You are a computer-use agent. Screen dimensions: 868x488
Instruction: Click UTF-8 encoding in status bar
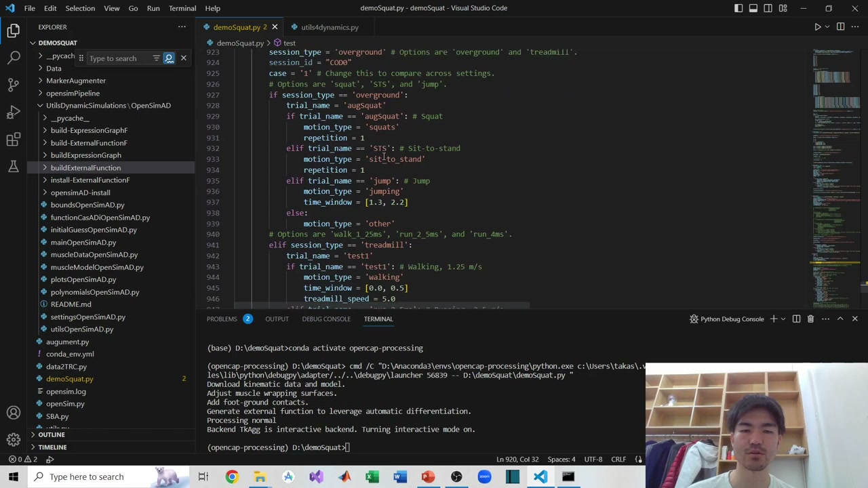click(x=593, y=460)
